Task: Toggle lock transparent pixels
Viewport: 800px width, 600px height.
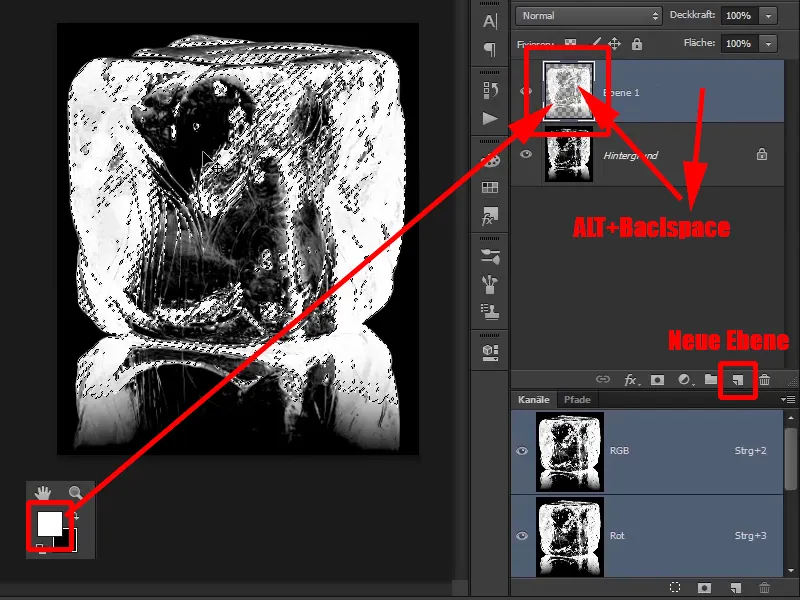Action: 570,44
